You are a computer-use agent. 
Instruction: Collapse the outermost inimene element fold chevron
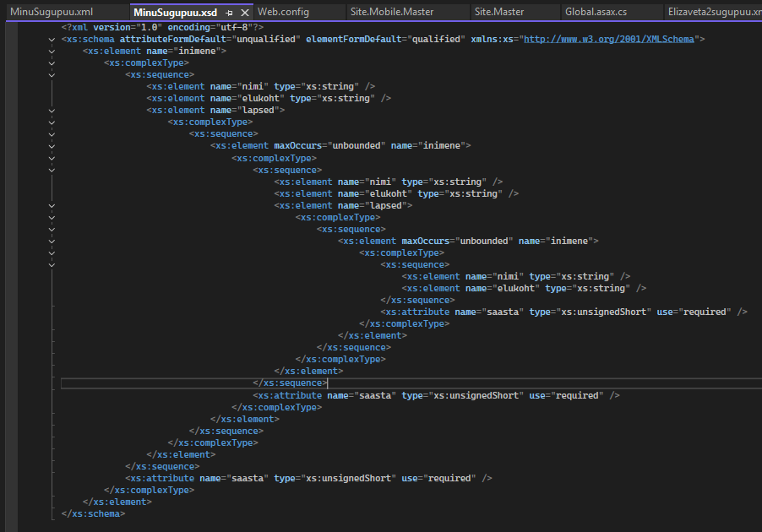52,51
